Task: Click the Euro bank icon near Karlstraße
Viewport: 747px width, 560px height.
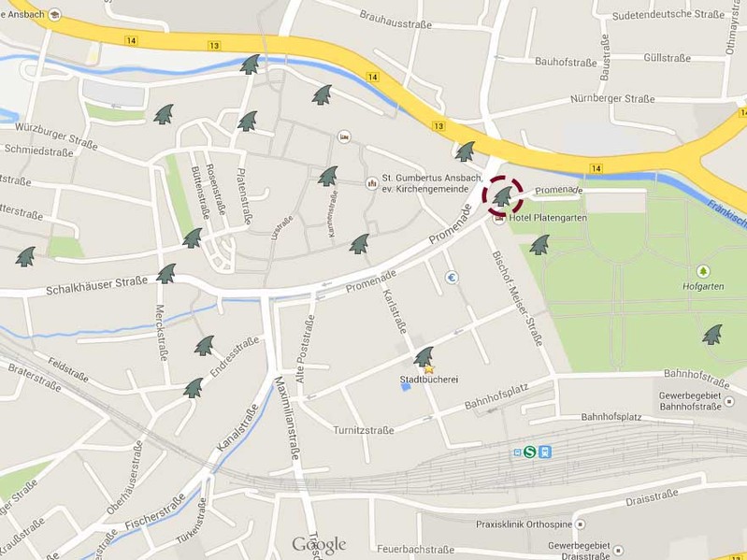Action: point(452,277)
